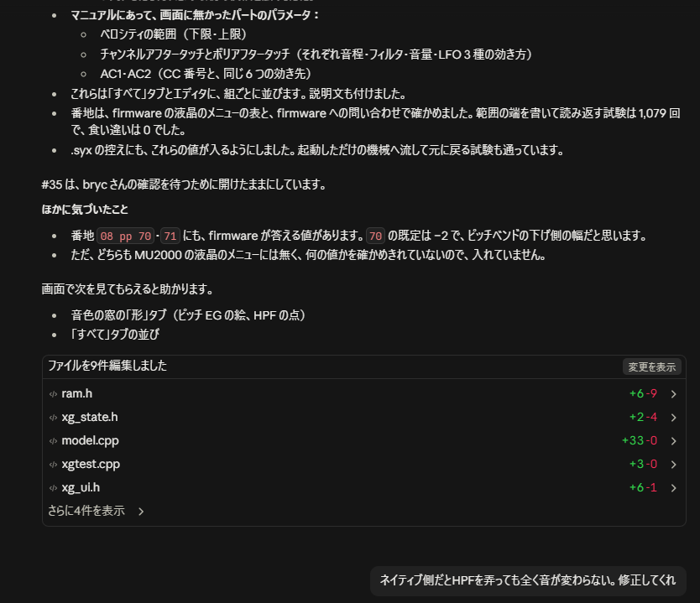Click the bullet starting これらは「すべて」タブ
Screen dimensions: 700x603
coord(238,94)
